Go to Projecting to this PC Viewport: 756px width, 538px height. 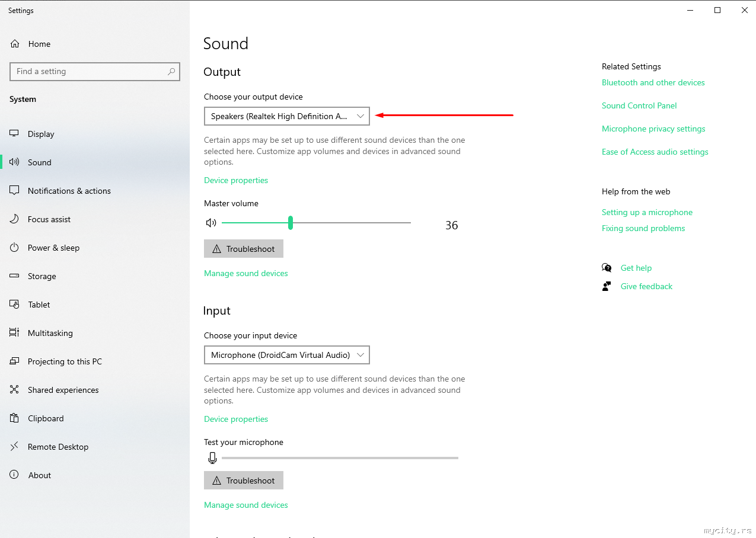[65, 361]
